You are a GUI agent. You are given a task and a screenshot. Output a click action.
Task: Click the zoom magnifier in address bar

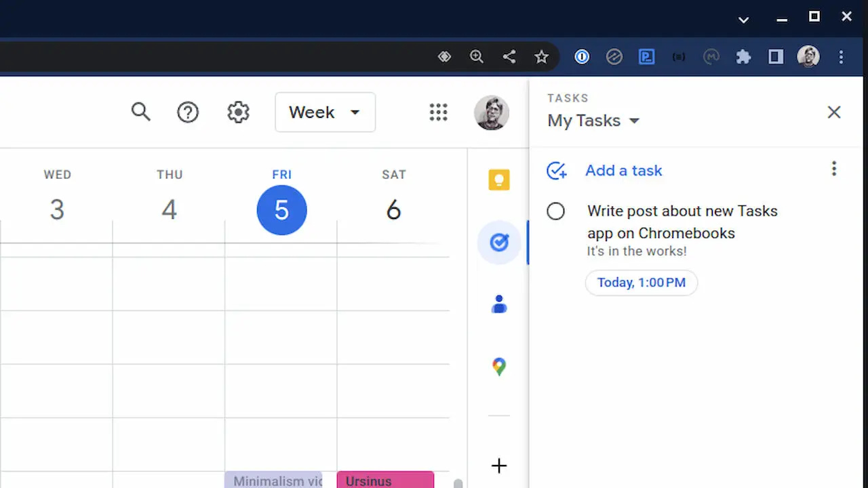pos(477,57)
